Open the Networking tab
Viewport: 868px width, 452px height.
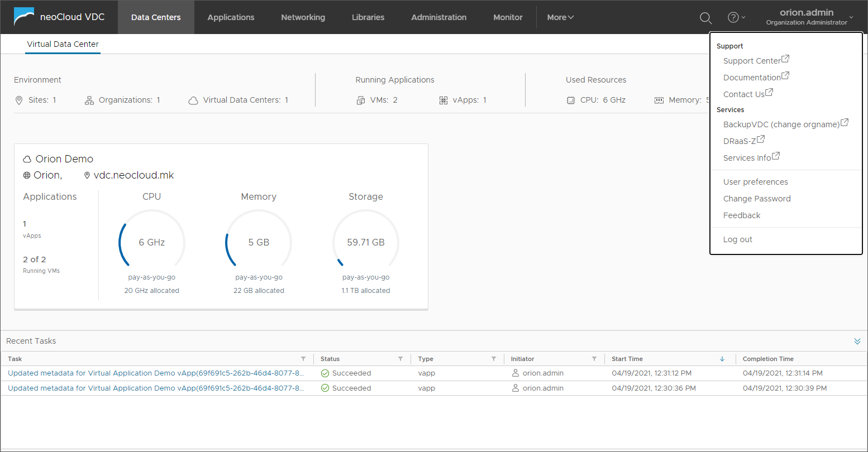[x=303, y=17]
